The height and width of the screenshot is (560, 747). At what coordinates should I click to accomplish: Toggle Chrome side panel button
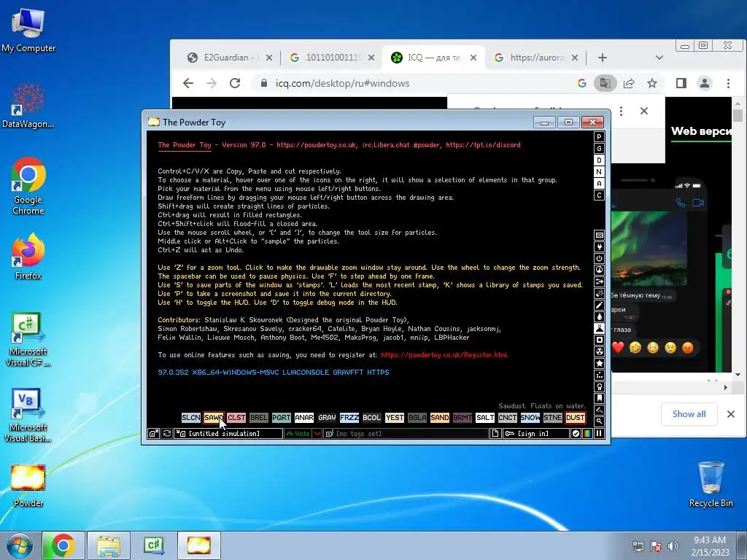click(x=681, y=83)
